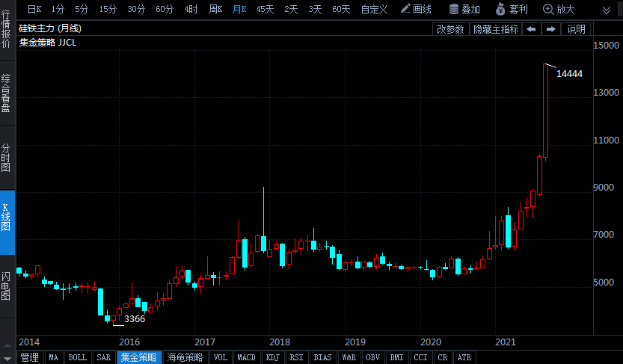Click the 14444 high price label
The width and height of the screenshot is (623, 364).
click(569, 74)
